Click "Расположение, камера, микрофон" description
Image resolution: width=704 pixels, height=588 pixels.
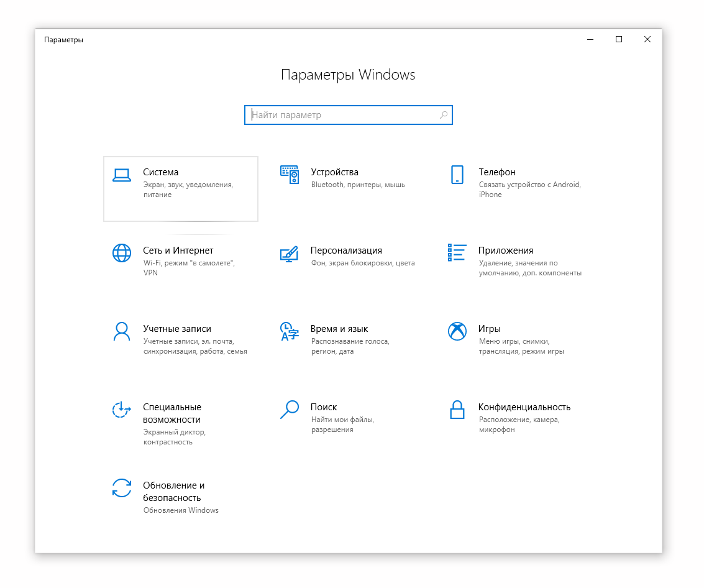click(519, 425)
